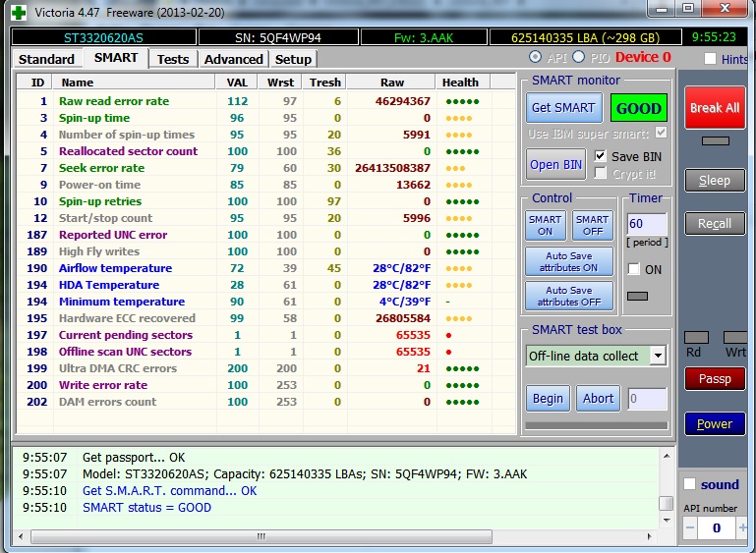Click the Health column header
The height and width of the screenshot is (553, 756).
pos(463,83)
